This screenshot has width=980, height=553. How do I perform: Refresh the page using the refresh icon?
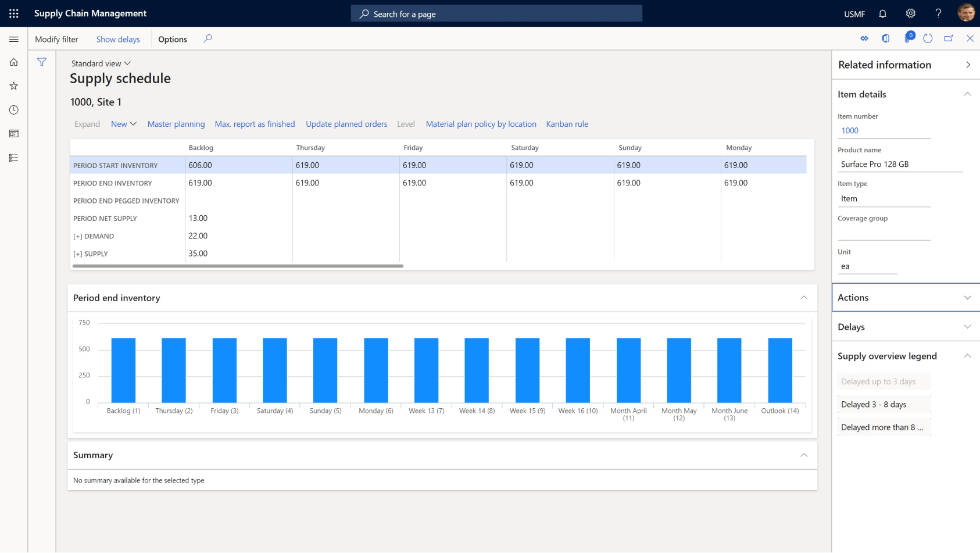928,38
